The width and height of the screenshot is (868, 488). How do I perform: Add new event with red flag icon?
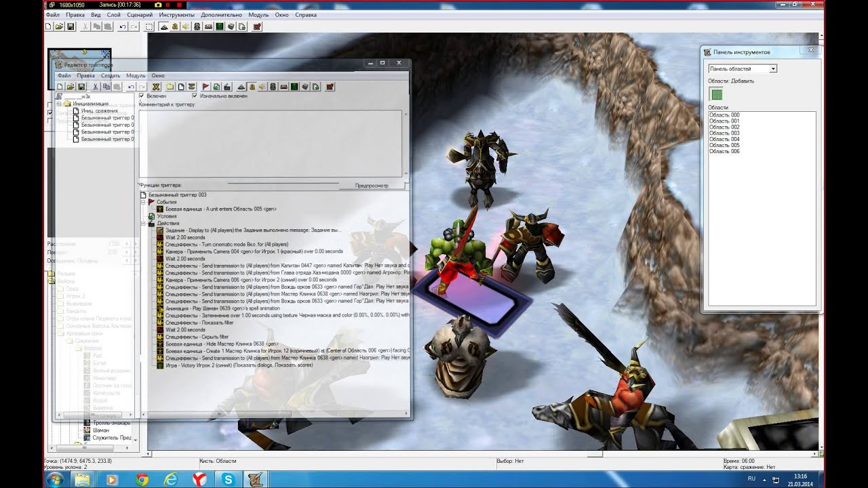(x=205, y=87)
